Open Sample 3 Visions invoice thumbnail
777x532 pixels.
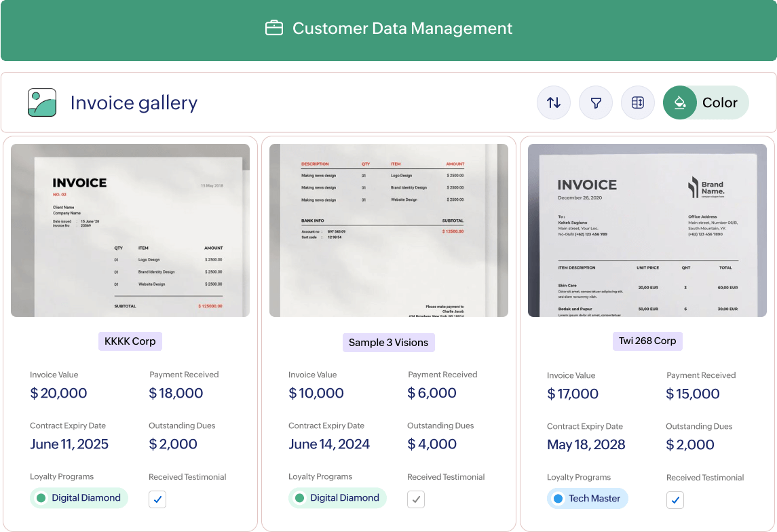(389, 230)
